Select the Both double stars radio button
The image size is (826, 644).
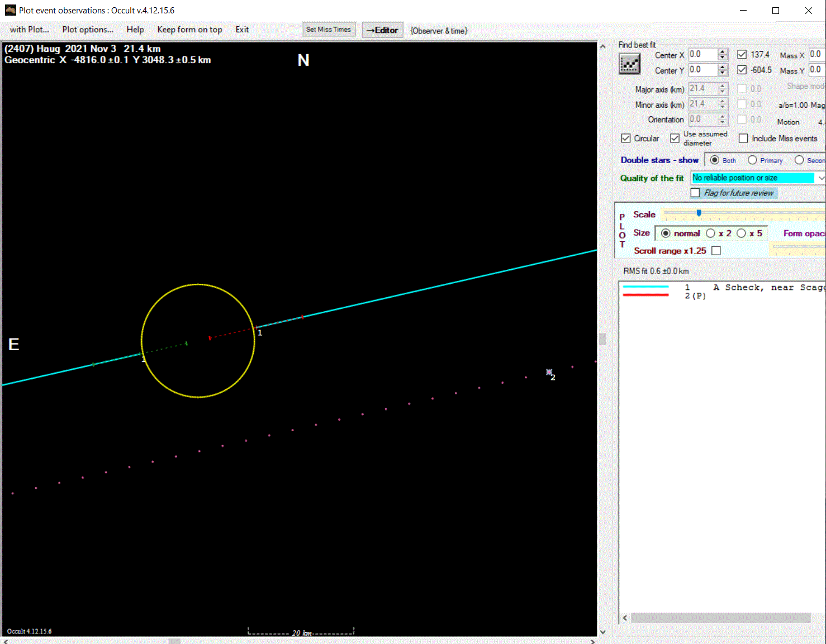(714, 160)
